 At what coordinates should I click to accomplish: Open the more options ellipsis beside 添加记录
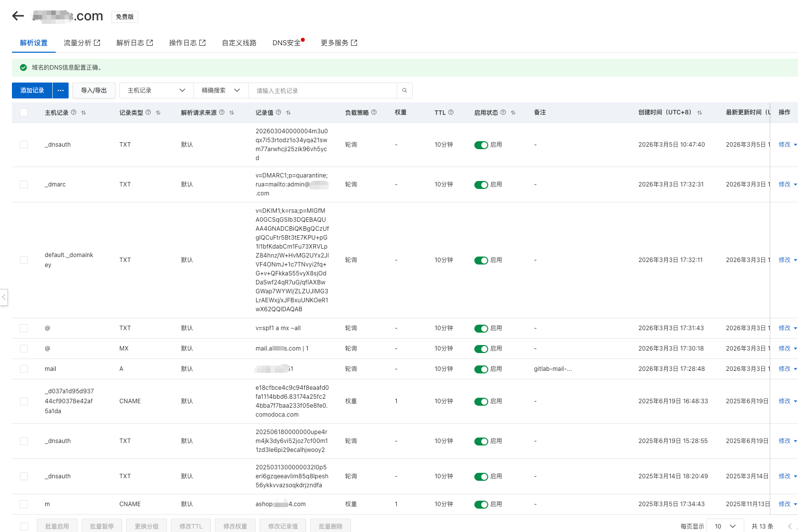[60, 90]
